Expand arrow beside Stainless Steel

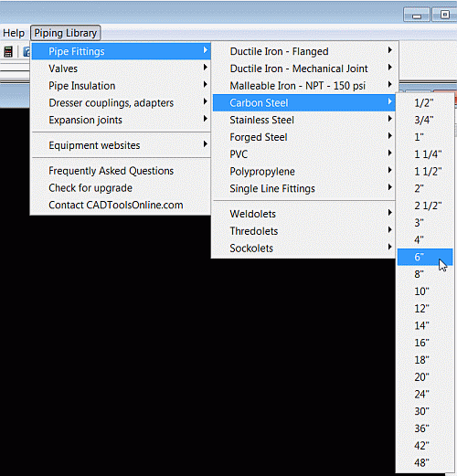tap(389, 119)
